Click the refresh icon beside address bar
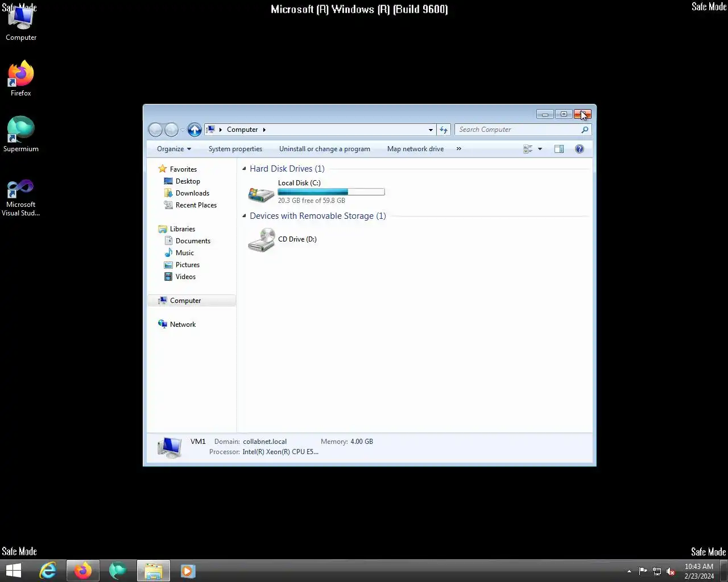Viewport: 728px width, 582px height. coord(444,130)
